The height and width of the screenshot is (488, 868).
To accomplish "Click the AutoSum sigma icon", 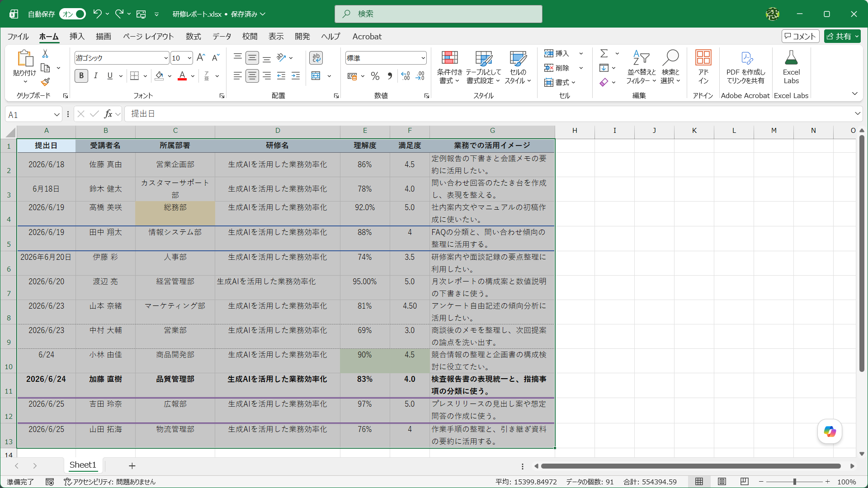I will click(604, 53).
